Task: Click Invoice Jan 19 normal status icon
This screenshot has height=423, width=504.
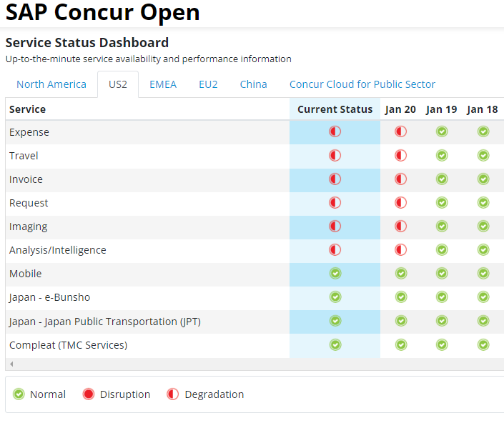Action: [442, 179]
